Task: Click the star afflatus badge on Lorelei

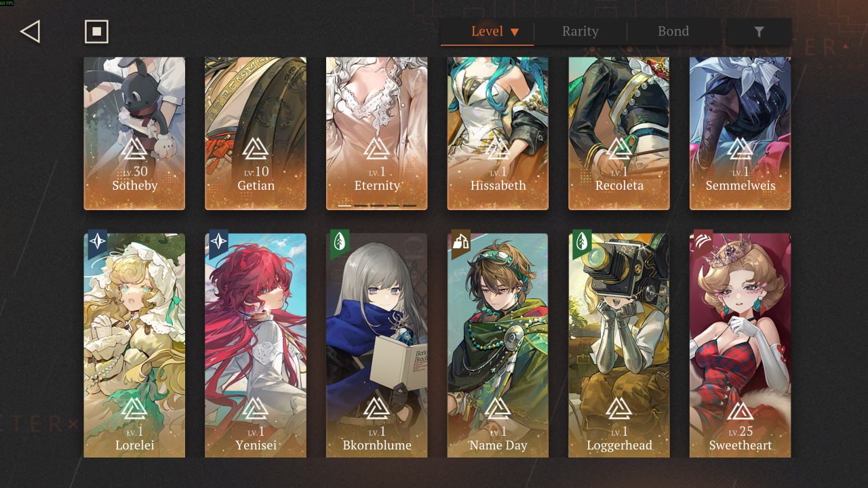Action: (98, 243)
